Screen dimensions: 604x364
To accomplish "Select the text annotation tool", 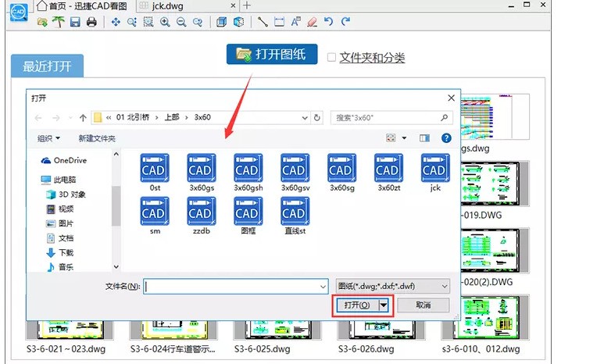I will pos(296,22).
